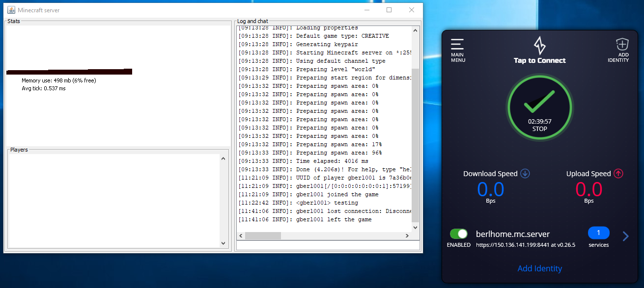Click log scroll up arrow
The width and height of the screenshot is (644, 288).
[x=416, y=30]
